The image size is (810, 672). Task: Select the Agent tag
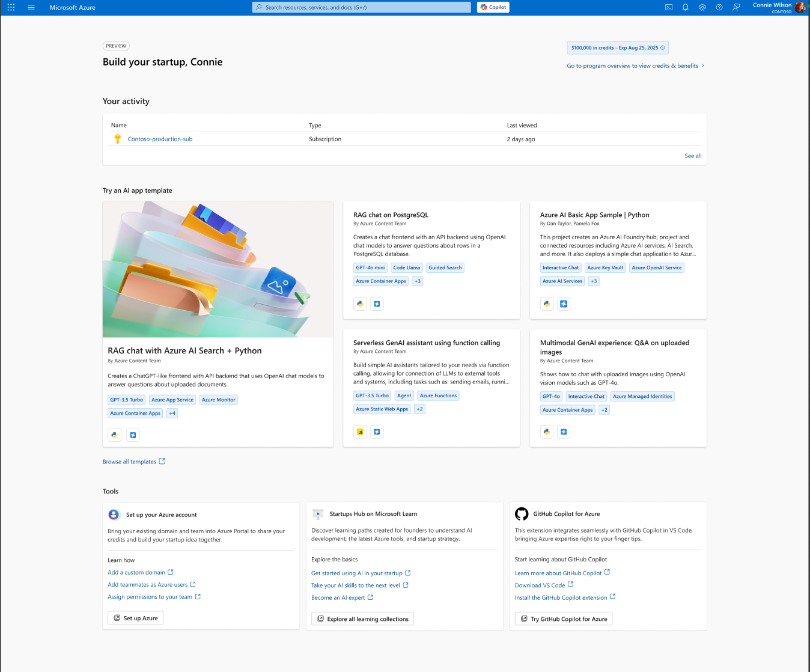tap(404, 396)
